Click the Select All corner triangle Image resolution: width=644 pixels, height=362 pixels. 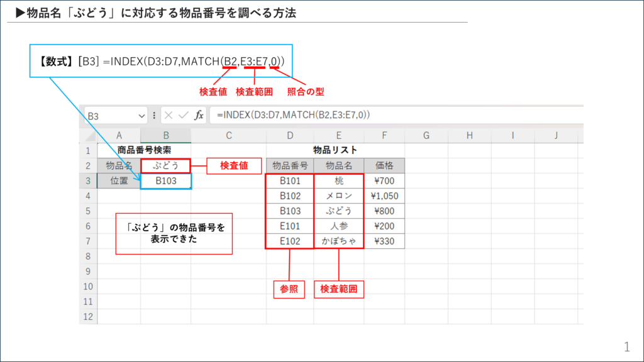(x=88, y=136)
